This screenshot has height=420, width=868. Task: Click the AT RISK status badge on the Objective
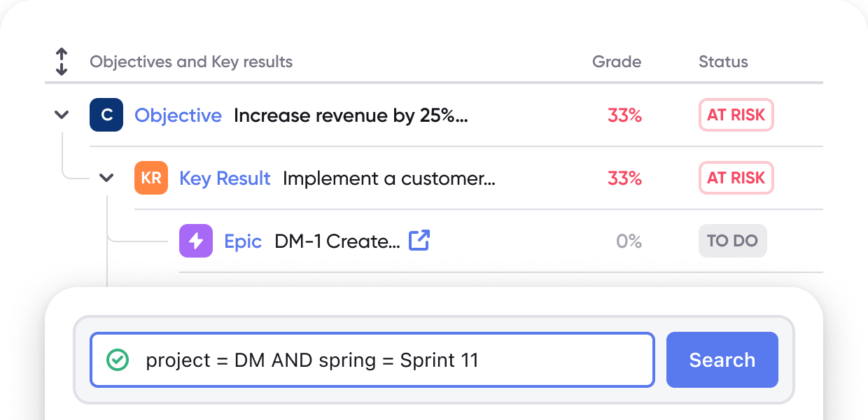coord(736,115)
